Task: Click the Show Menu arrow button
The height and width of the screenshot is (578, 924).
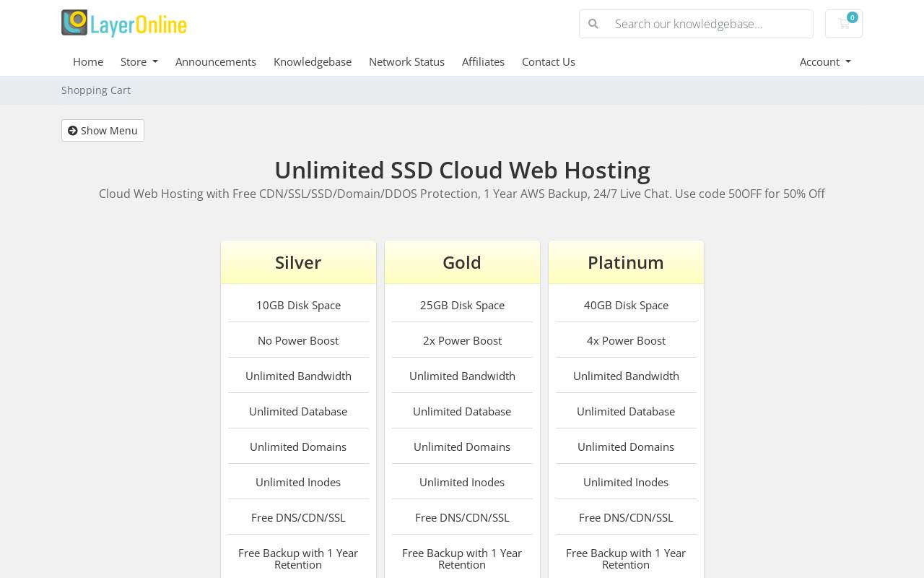Action: [103, 131]
